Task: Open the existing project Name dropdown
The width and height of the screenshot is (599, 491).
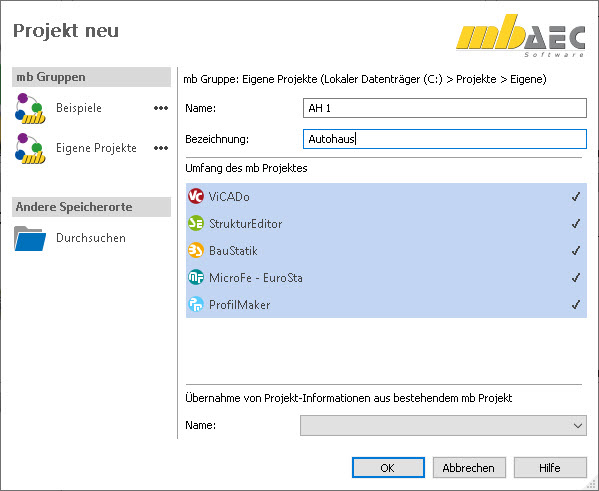Action: tap(443, 425)
